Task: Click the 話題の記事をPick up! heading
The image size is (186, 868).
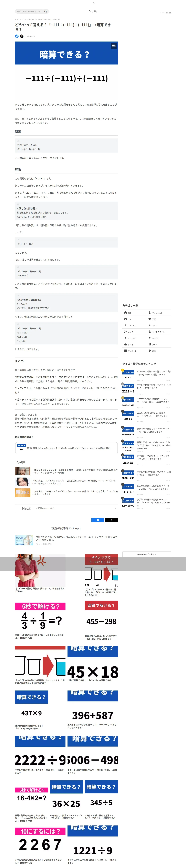Action: pyautogui.click(x=66, y=528)
